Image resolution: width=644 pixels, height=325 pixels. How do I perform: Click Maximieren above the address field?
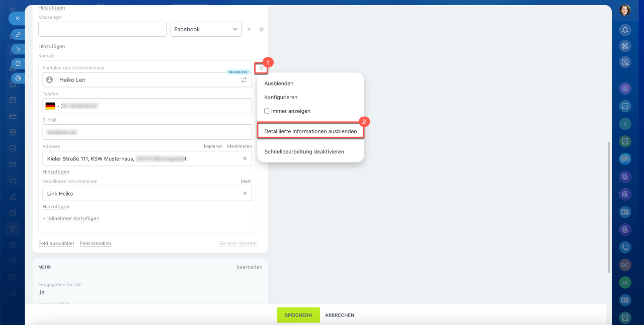239,146
